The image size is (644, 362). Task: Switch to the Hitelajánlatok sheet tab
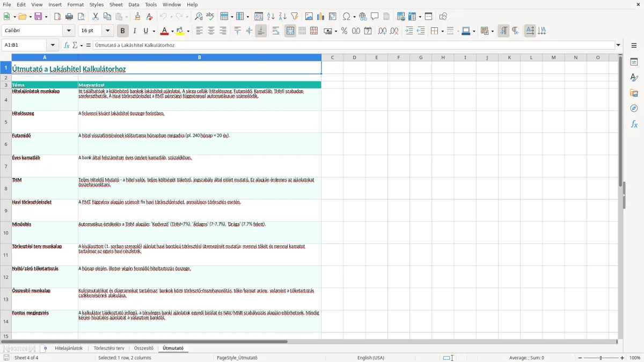69,348
